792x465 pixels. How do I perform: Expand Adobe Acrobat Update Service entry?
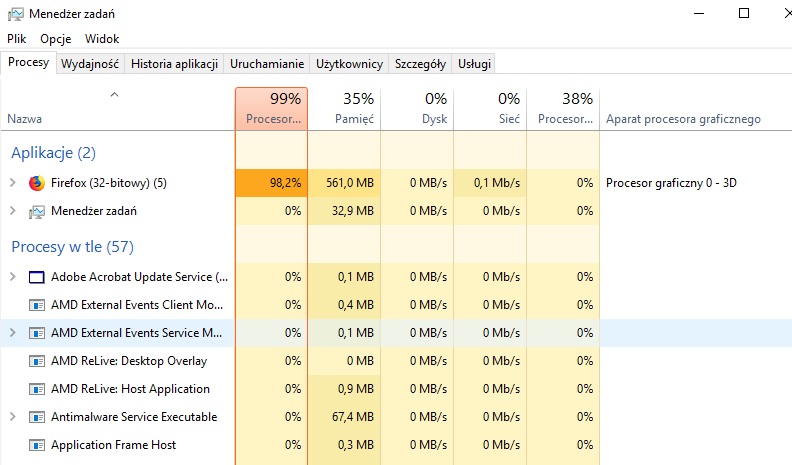pyautogui.click(x=13, y=277)
